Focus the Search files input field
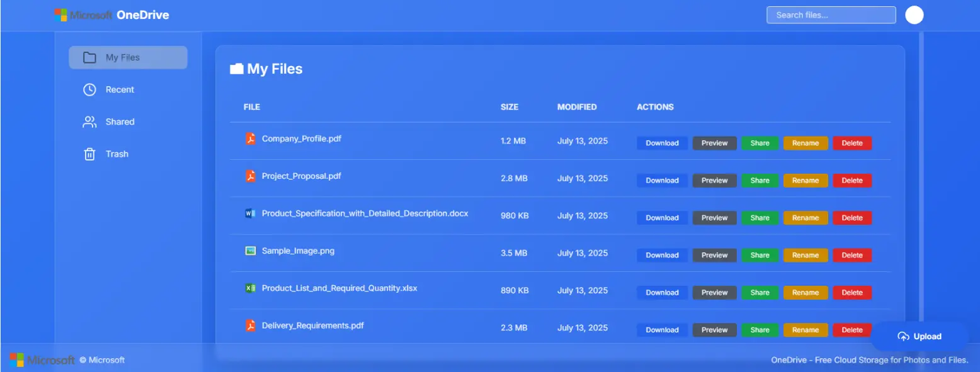 coord(831,15)
